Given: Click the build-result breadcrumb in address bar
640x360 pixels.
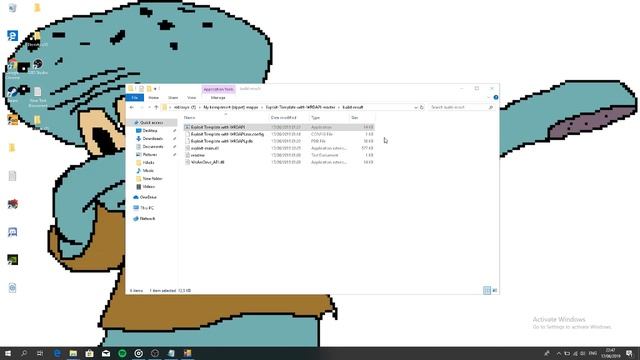Looking at the screenshot, I should 353,107.
